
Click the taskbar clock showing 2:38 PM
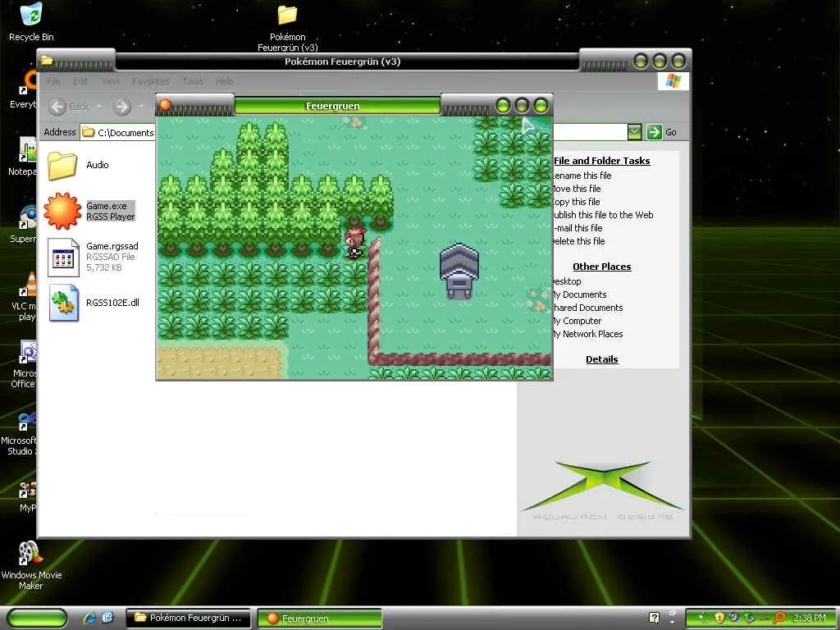810,618
